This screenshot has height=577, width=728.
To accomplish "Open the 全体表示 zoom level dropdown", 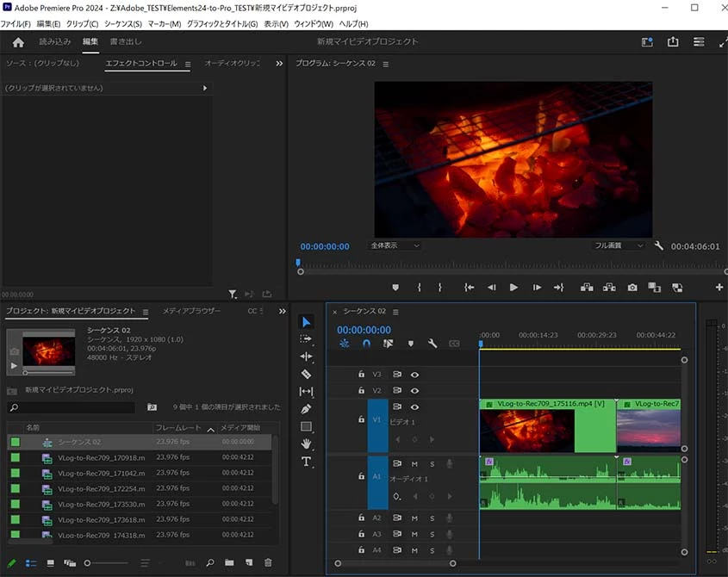I will (x=395, y=245).
